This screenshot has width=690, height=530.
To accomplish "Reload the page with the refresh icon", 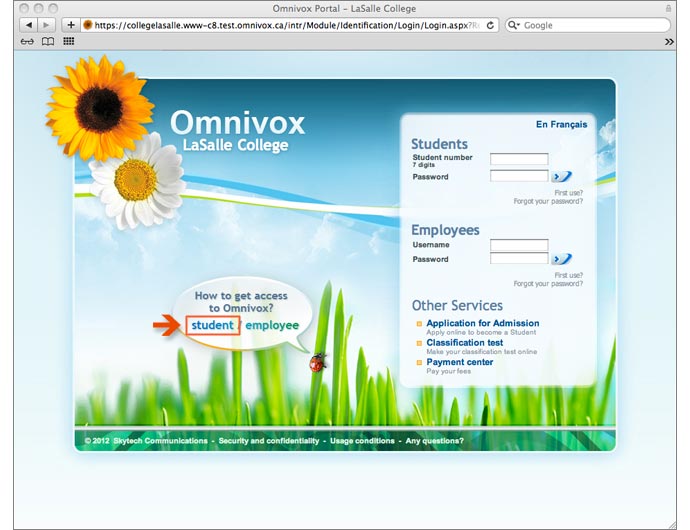I will click(x=490, y=25).
